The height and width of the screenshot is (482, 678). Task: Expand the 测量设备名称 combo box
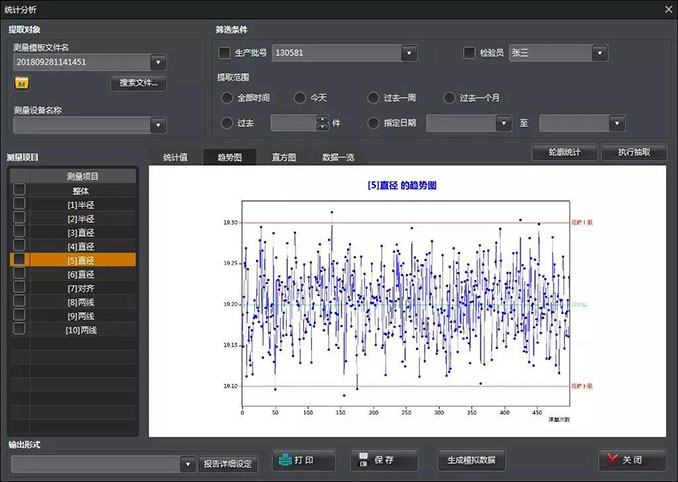158,125
